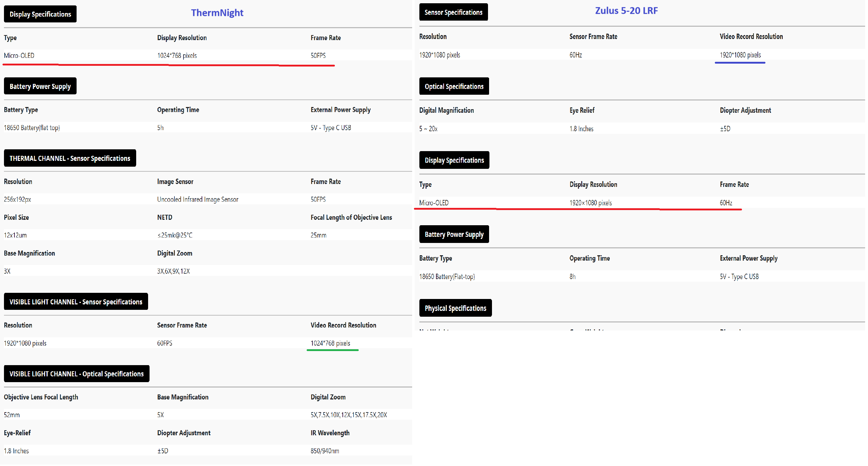Click objective lens value 52mm

pos(12,415)
